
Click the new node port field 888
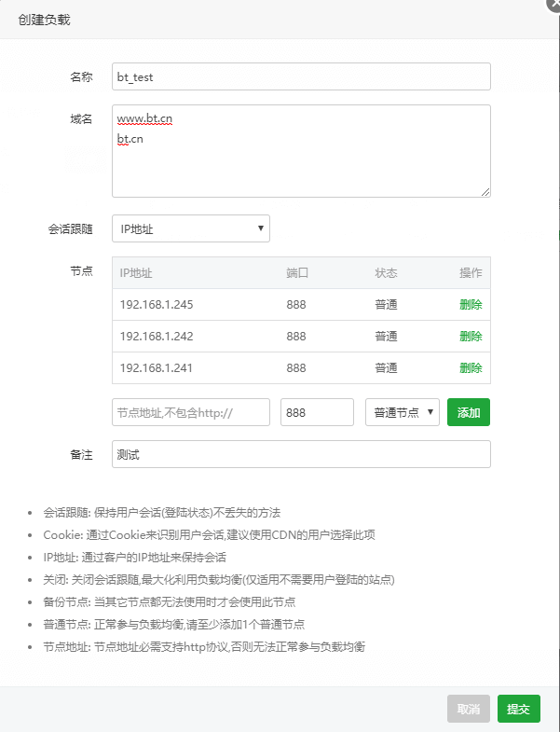pyautogui.click(x=317, y=412)
